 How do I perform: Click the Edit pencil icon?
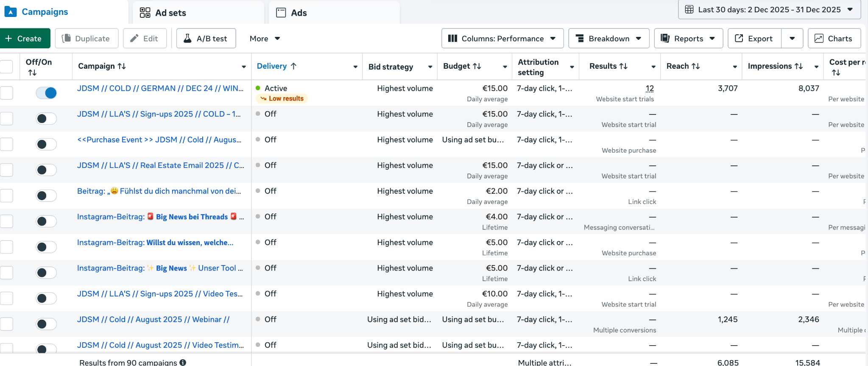click(134, 39)
